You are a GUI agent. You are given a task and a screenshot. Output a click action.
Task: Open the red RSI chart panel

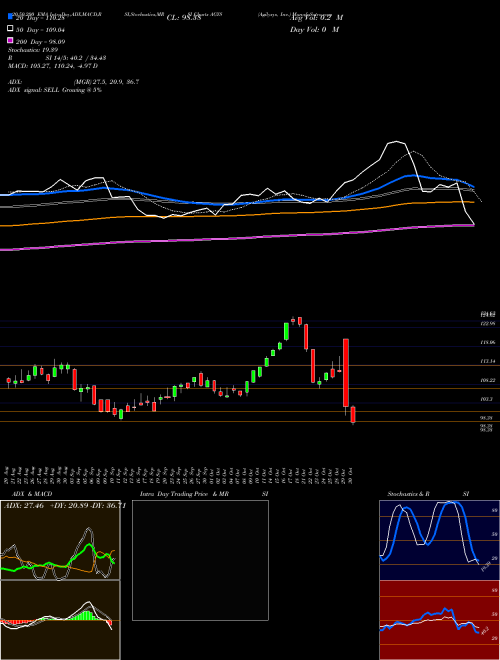point(439,620)
